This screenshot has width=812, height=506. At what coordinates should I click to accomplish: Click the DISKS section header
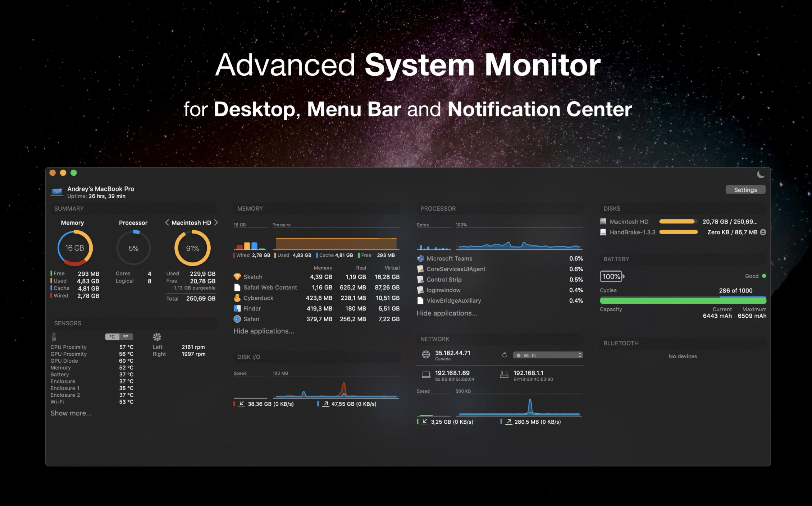point(612,209)
